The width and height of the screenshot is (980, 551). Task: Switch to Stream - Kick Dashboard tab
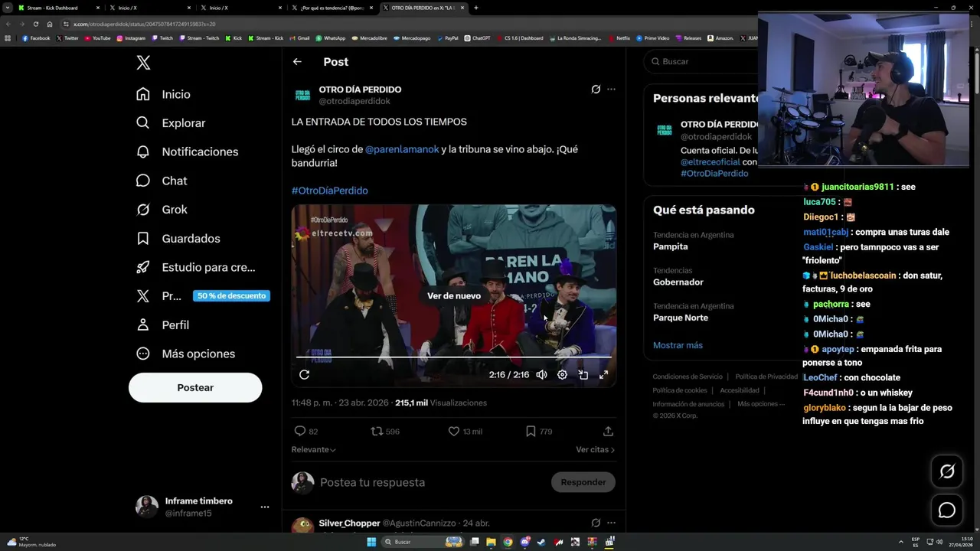[x=57, y=8]
